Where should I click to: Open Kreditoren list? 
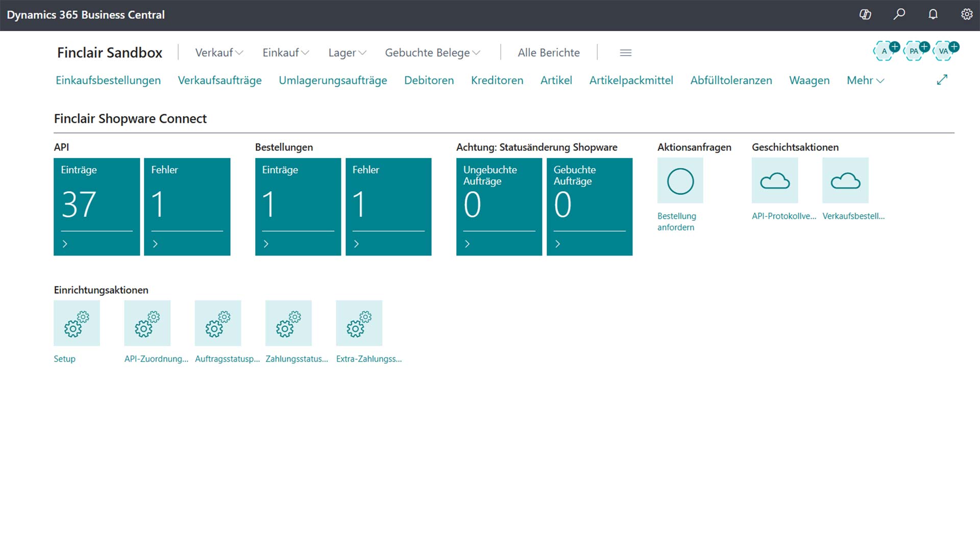(497, 81)
